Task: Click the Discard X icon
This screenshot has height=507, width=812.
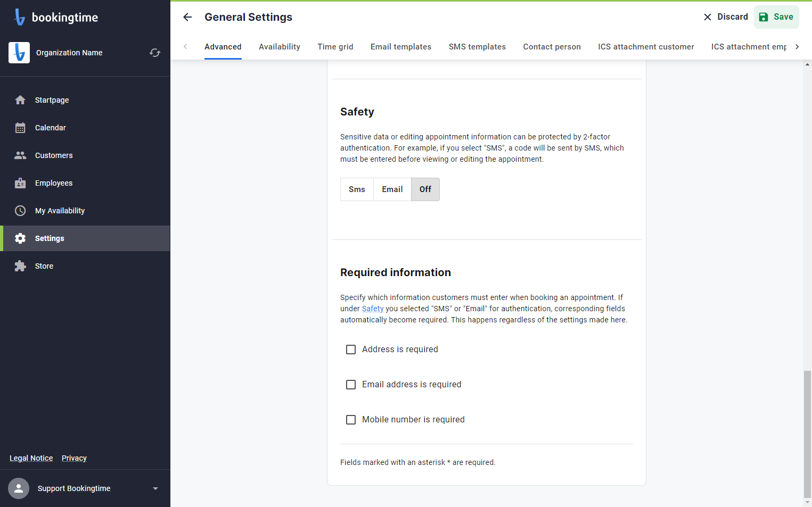Action: (708, 17)
